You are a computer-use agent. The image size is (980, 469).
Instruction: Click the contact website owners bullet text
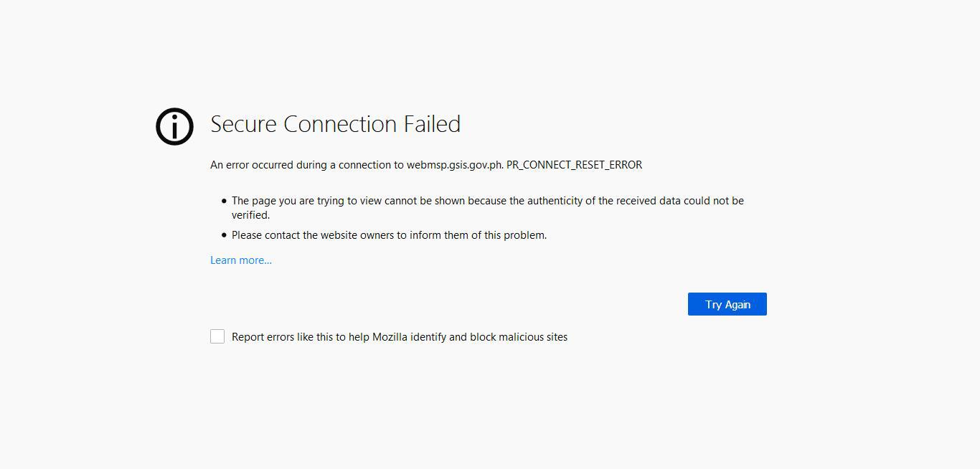coord(389,235)
